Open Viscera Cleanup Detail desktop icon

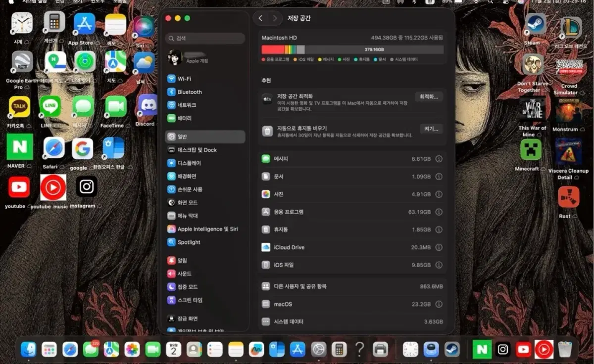pyautogui.click(x=568, y=151)
